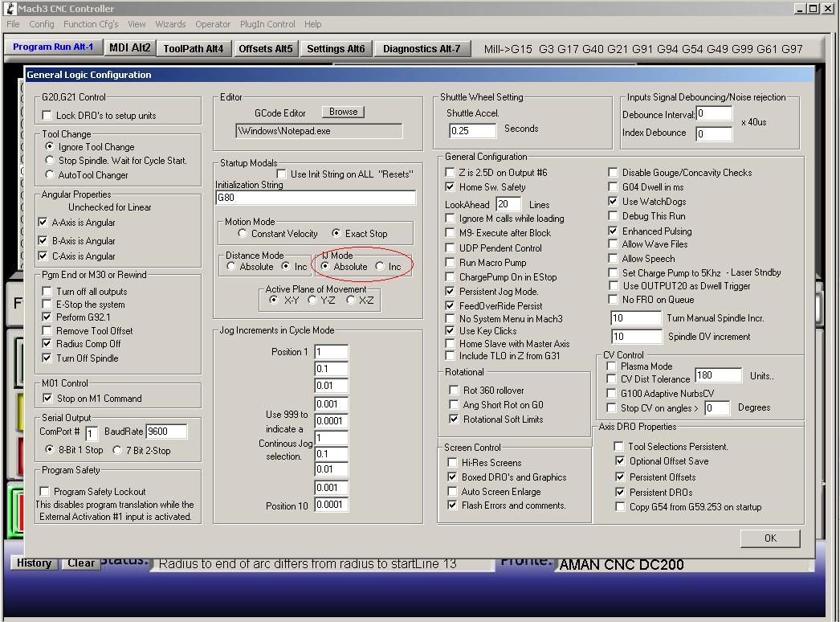Image resolution: width=840 pixels, height=622 pixels.
Task: Click the Initialization String field with G80
Action: click(x=316, y=198)
